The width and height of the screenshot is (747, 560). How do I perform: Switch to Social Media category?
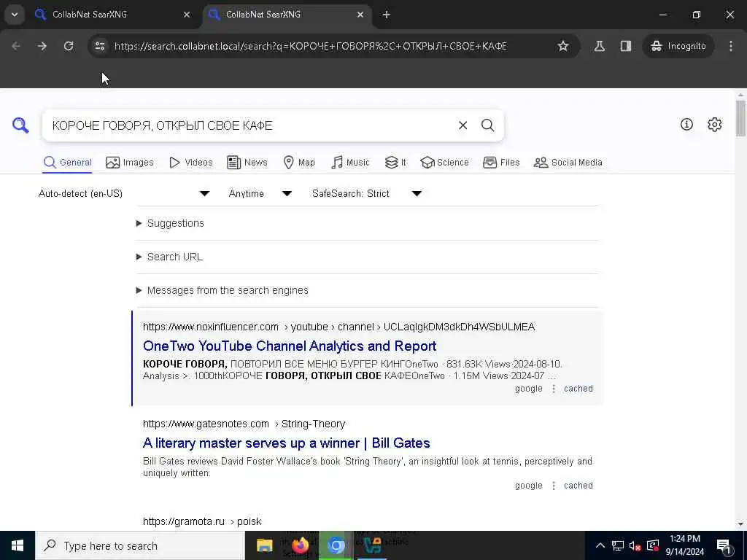click(x=568, y=163)
